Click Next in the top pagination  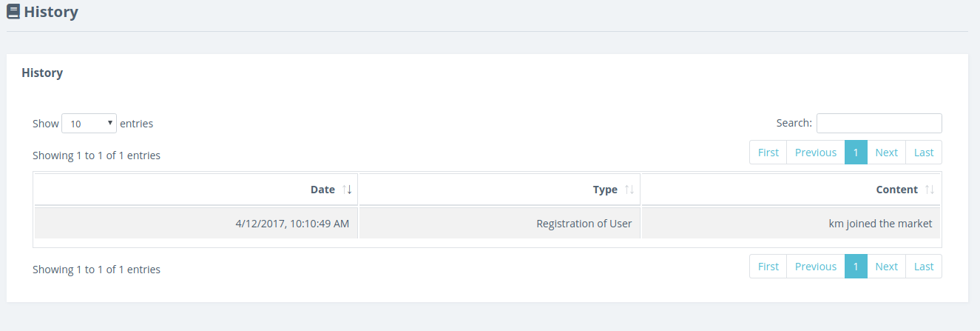click(886, 153)
